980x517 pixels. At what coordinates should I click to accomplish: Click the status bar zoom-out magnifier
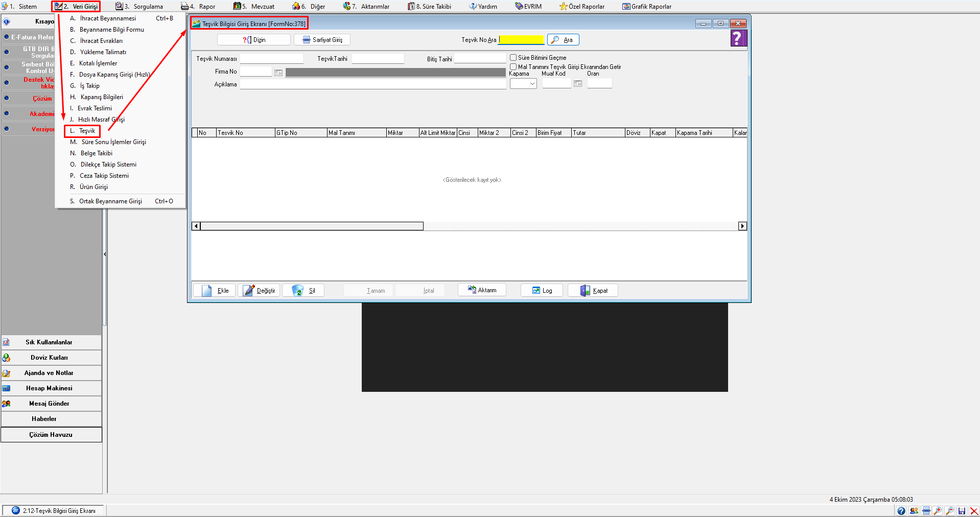pyautogui.click(x=950, y=511)
